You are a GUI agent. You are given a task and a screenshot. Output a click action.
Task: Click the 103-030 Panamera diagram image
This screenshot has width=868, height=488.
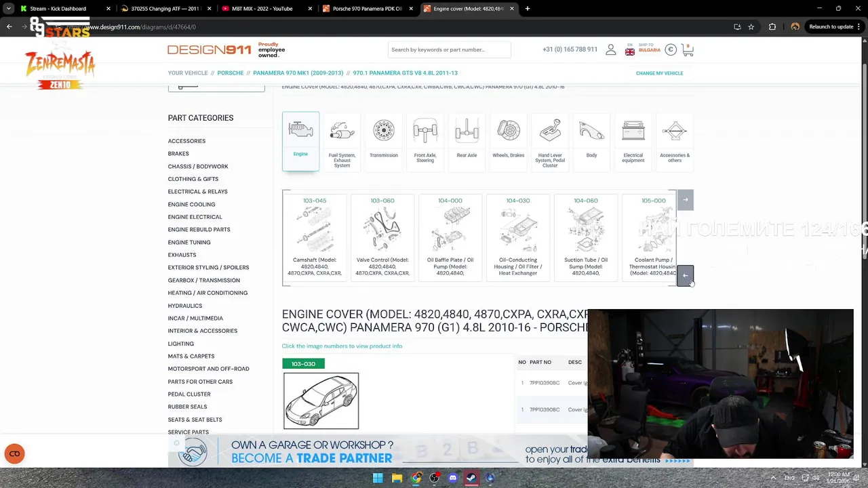(321, 401)
